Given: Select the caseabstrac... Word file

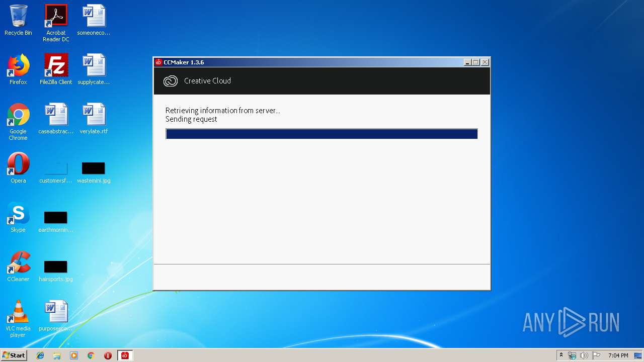Looking at the screenshot, I should pyautogui.click(x=56, y=119).
